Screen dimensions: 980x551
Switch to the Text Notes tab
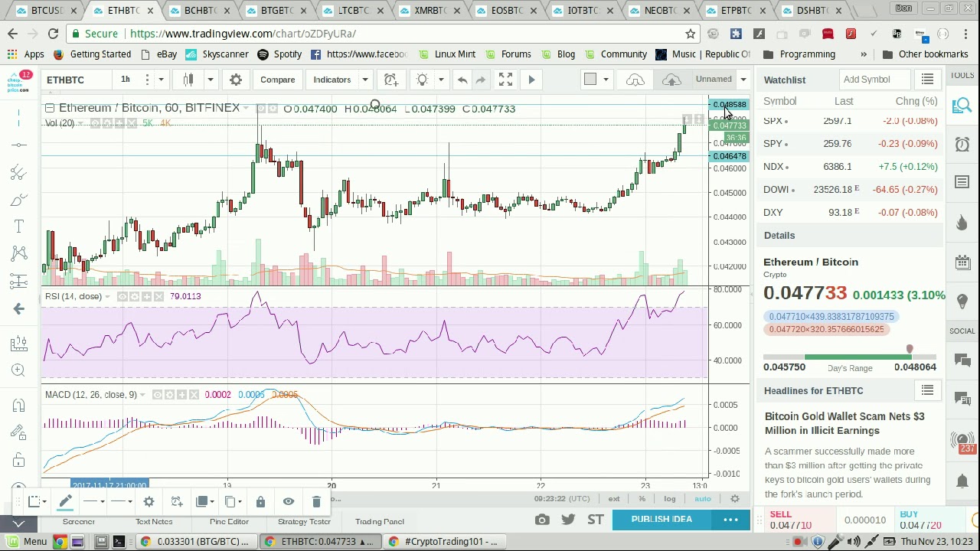click(154, 522)
